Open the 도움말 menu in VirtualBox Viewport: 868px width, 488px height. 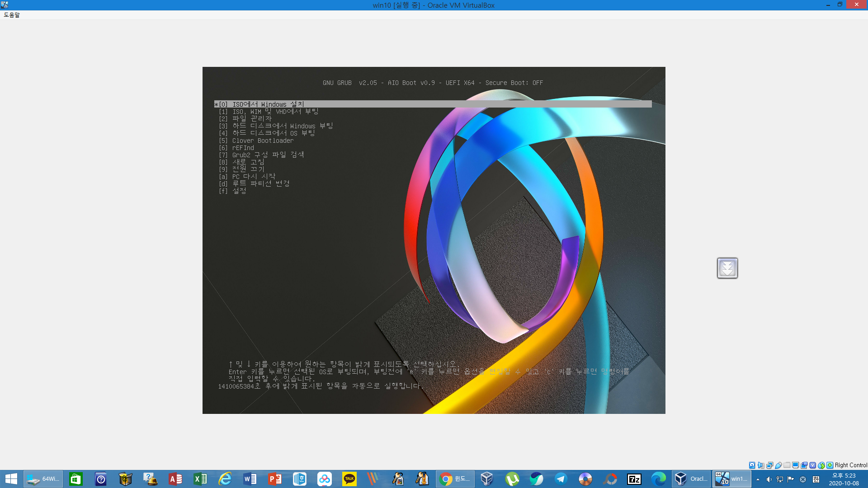tap(12, 15)
